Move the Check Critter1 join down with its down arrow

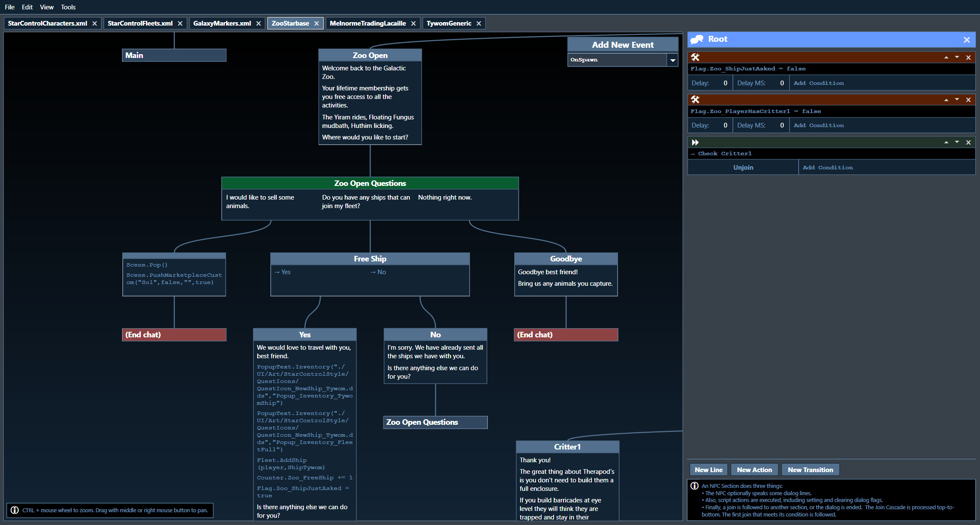pos(957,142)
